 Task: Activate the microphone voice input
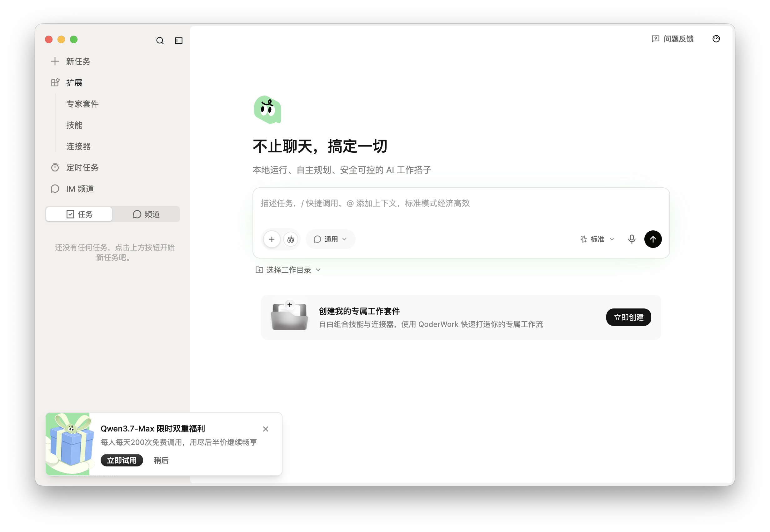coord(632,239)
